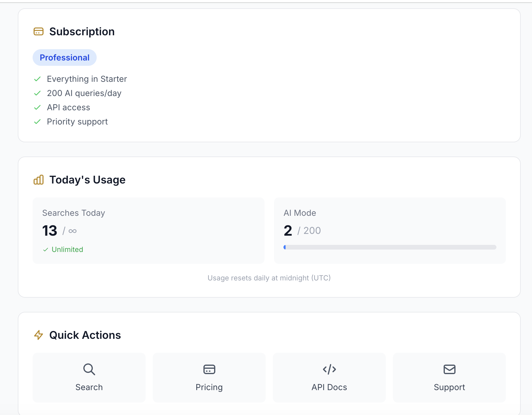
Task: Click the green Unlimited checkmark icon
Action: pos(46,250)
